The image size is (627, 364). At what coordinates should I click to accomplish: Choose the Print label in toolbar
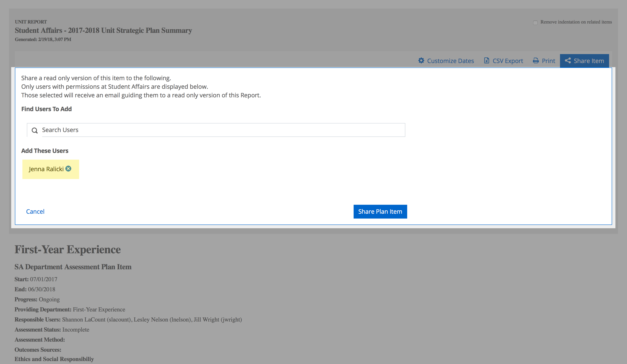click(x=548, y=61)
